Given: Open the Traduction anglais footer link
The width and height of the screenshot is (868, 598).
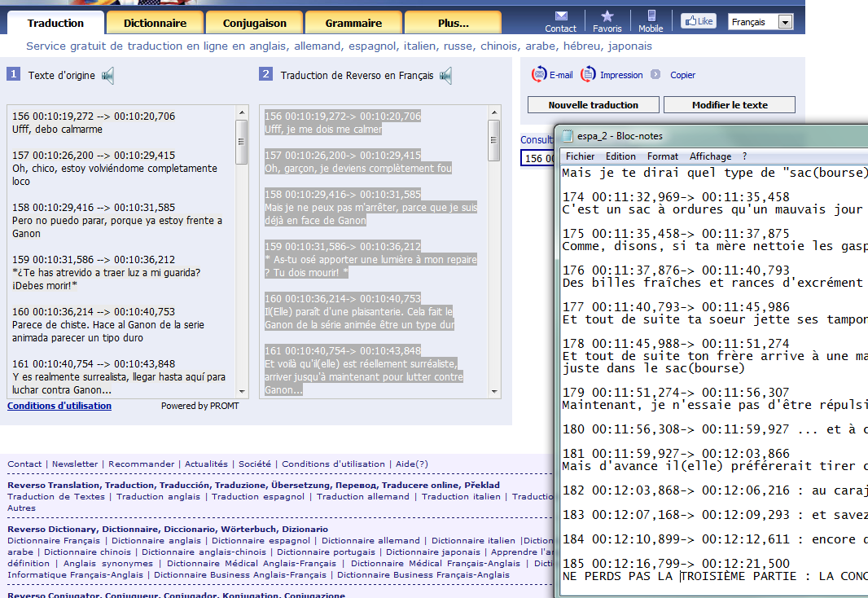Looking at the screenshot, I should tap(158, 497).
